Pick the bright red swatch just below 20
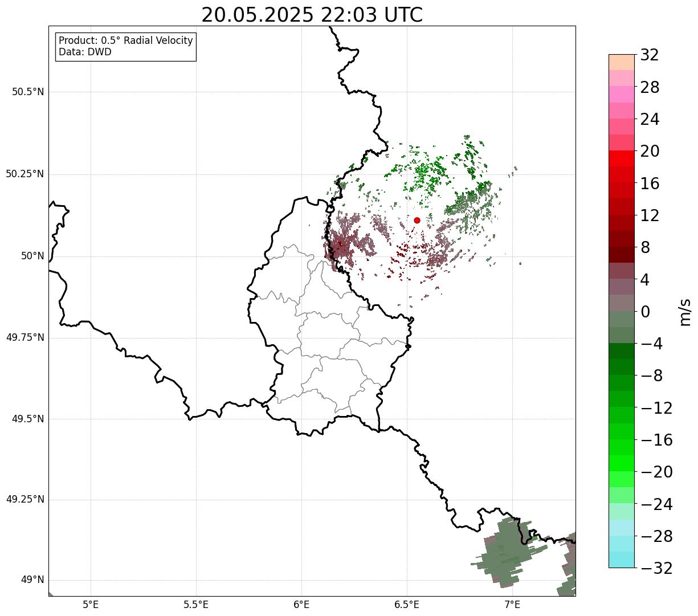 tap(621, 158)
